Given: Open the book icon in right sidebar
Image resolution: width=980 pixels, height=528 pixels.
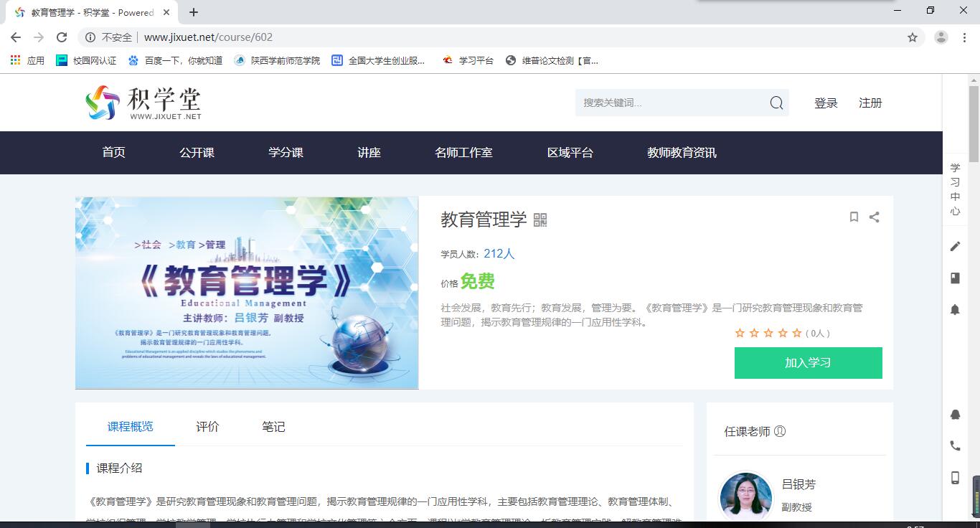Looking at the screenshot, I should coord(955,278).
